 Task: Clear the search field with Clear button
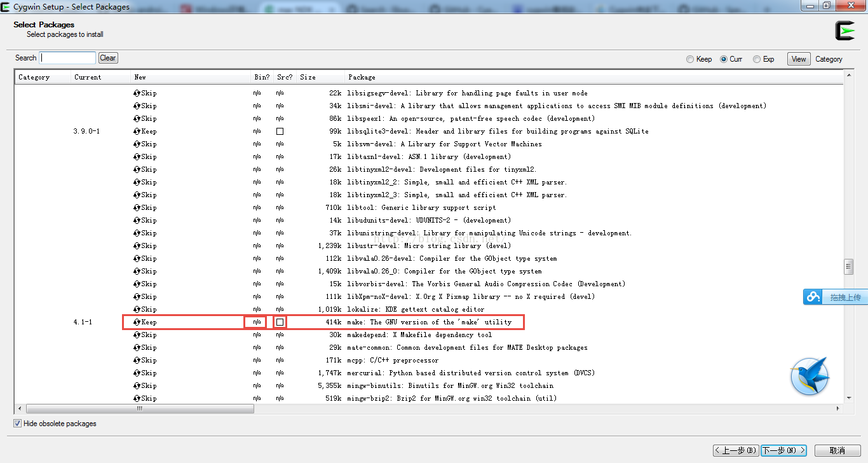pos(108,58)
